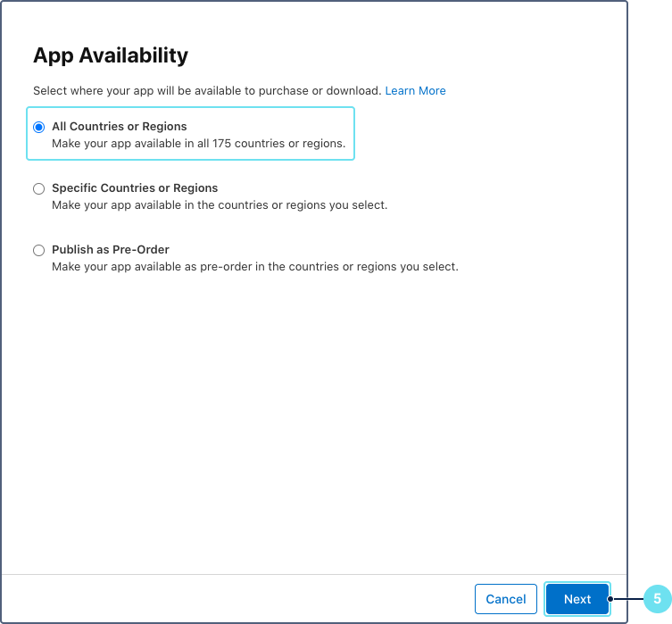The height and width of the screenshot is (624, 672).
Task: Click 'available as pre-order' description text
Action: click(255, 267)
